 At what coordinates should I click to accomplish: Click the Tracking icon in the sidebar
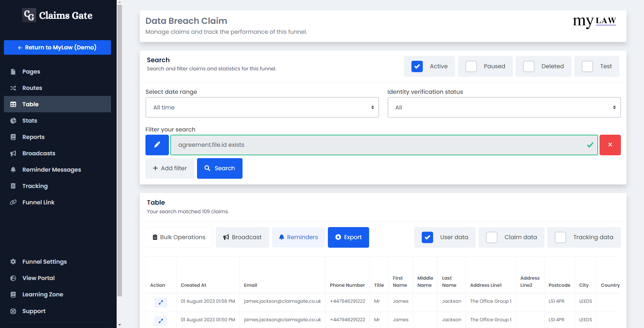pyautogui.click(x=13, y=186)
